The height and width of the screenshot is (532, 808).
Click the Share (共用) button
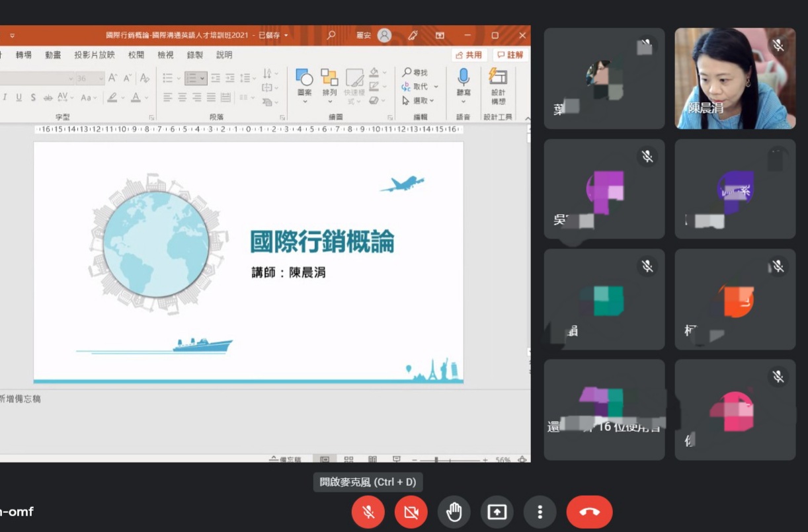[469, 55]
